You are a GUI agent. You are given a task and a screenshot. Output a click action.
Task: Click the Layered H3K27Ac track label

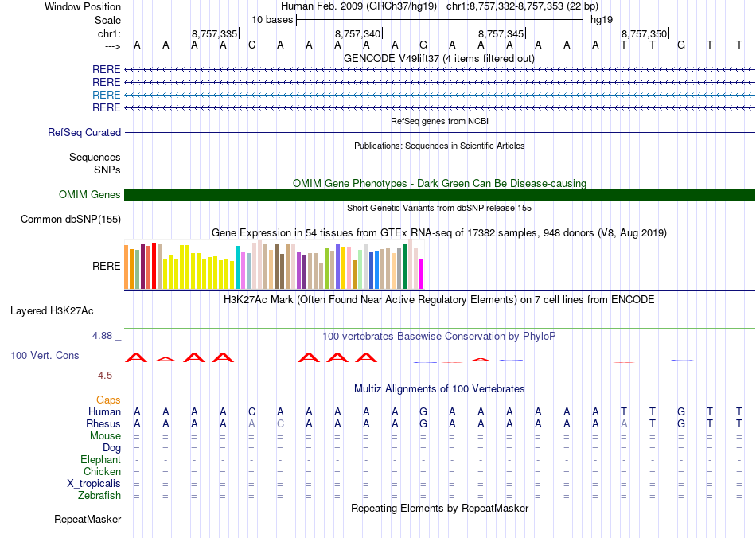[52, 311]
